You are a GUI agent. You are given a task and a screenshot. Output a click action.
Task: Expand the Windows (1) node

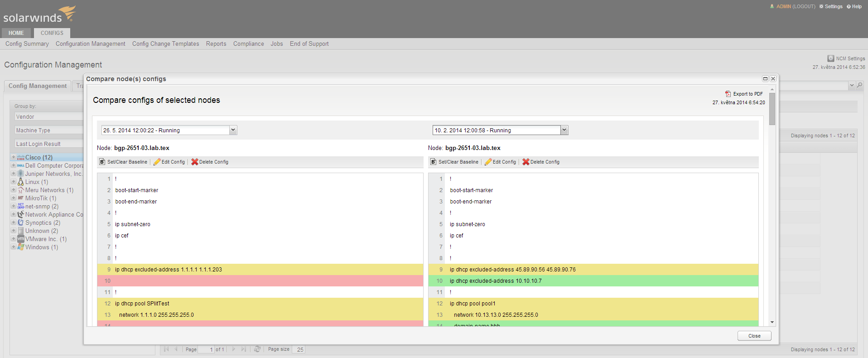click(x=14, y=247)
